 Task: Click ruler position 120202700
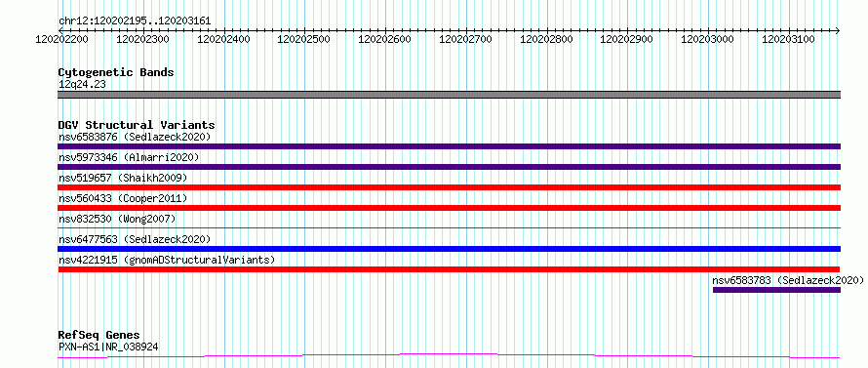pos(465,39)
